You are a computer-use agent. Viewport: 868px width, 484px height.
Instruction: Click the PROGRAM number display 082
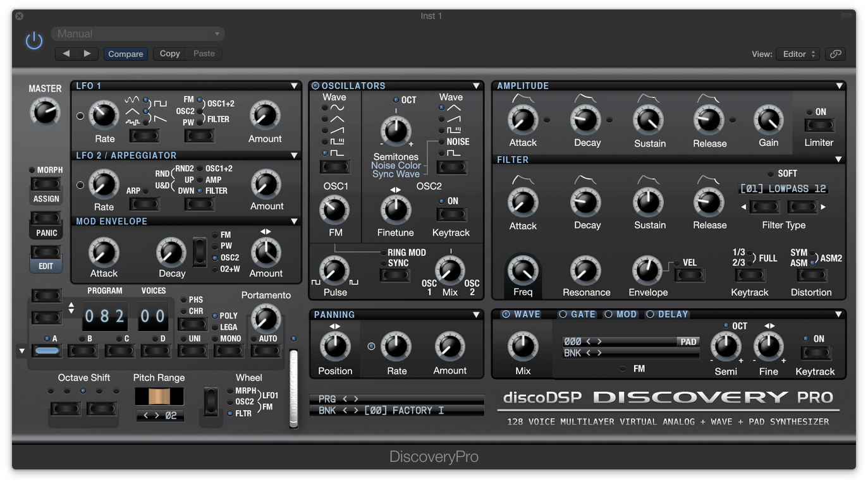pyautogui.click(x=105, y=316)
